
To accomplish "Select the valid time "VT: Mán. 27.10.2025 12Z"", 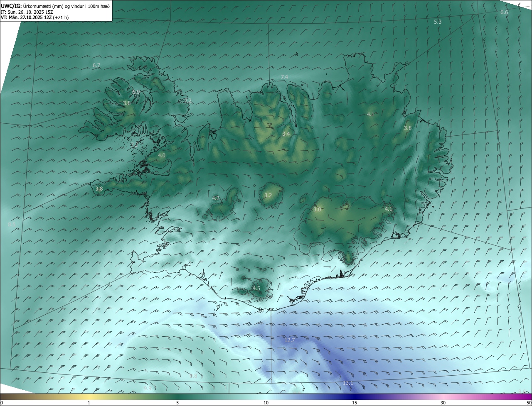I will tap(26, 17).
